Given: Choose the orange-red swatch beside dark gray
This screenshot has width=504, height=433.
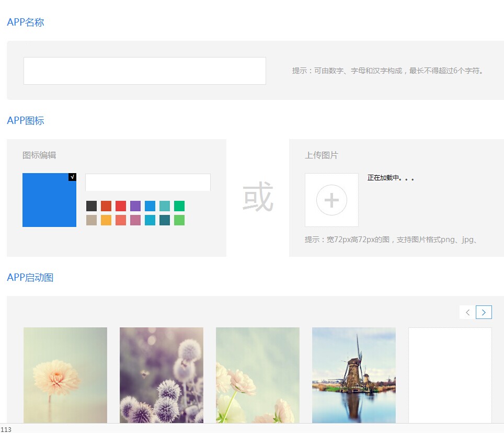Looking at the screenshot, I should (106, 206).
